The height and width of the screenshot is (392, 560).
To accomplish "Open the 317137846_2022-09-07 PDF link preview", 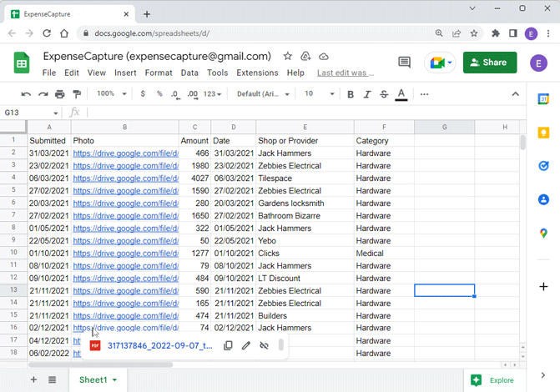I will 159,345.
